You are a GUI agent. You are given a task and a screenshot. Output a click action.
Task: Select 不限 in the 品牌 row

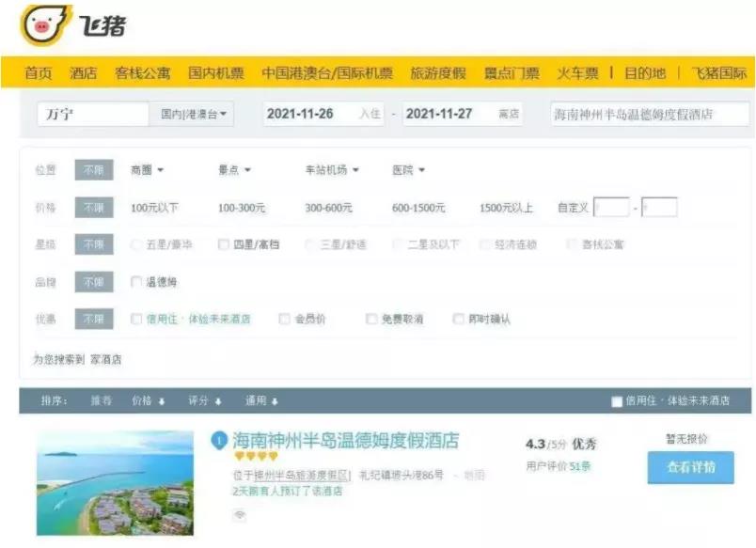coord(94,282)
